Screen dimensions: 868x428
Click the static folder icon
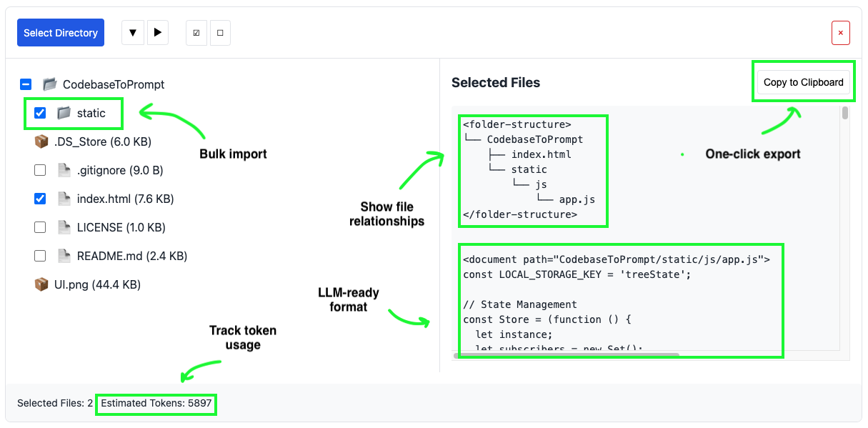[x=64, y=113]
